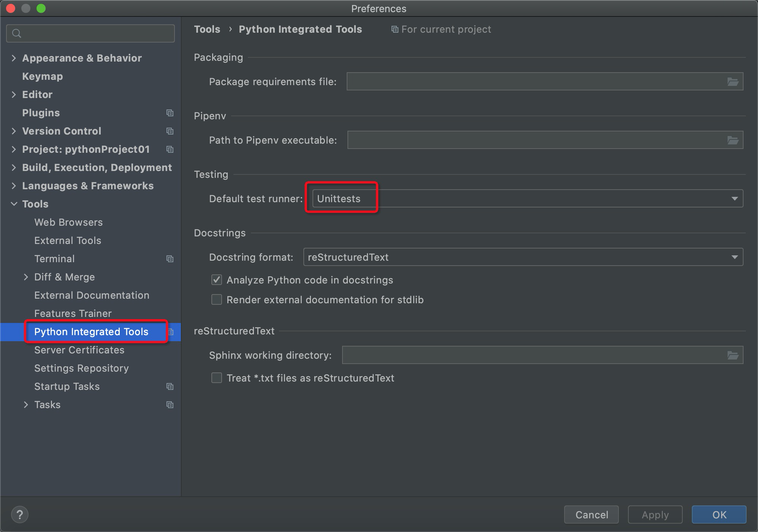Click the help question mark icon
Viewport: 758px width, 532px height.
[20, 514]
